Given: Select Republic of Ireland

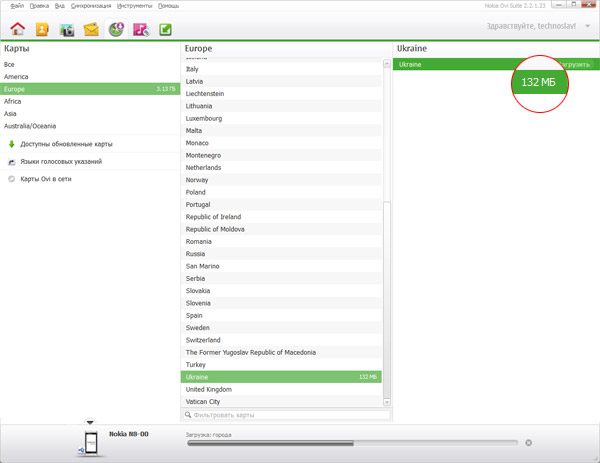Looking at the screenshot, I should (281, 217).
